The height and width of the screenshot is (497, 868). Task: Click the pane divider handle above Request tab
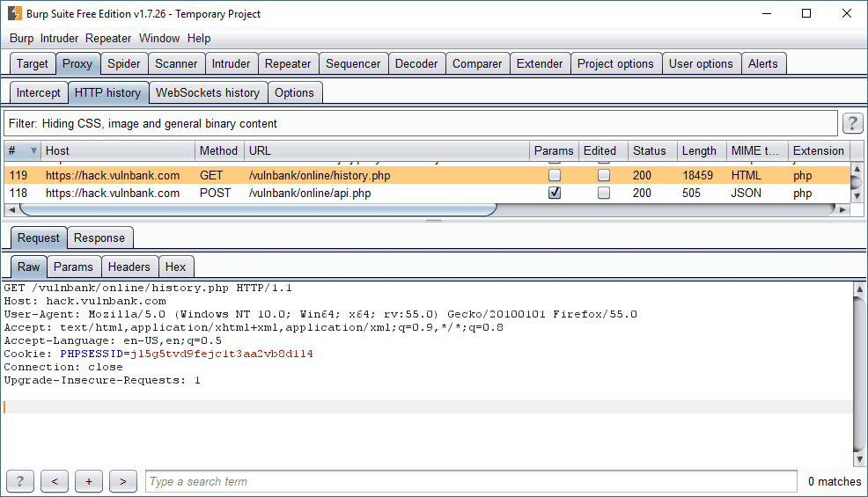point(434,221)
